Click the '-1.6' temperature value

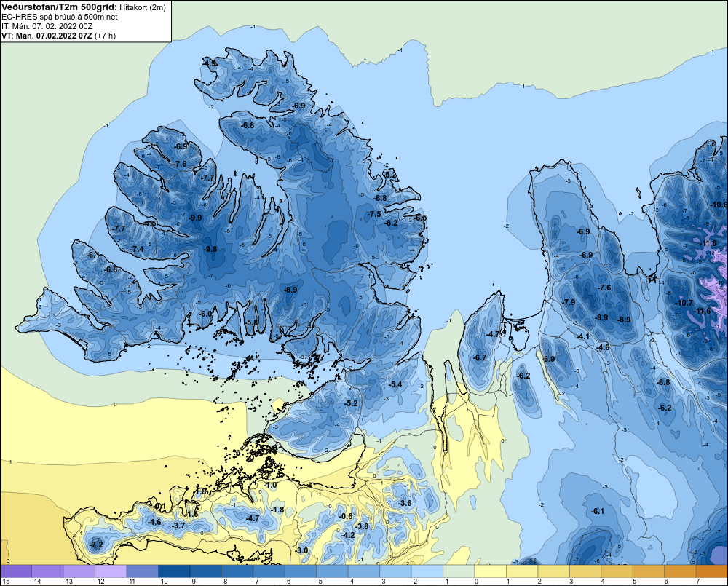click(191, 514)
